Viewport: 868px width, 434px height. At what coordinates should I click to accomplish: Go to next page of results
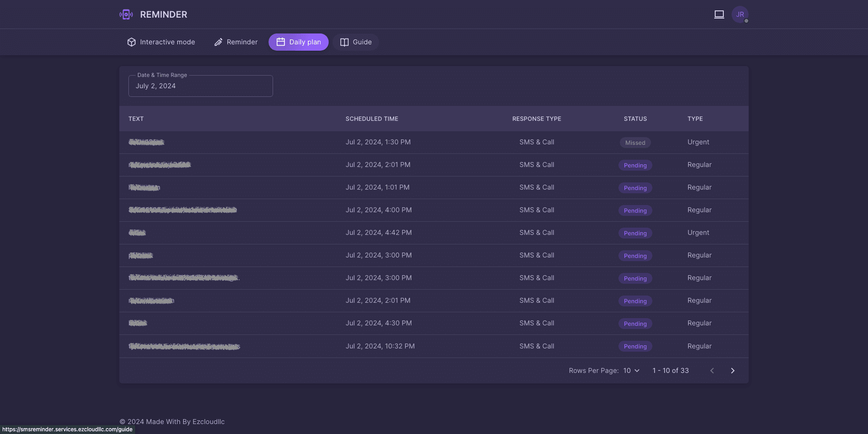pos(733,371)
